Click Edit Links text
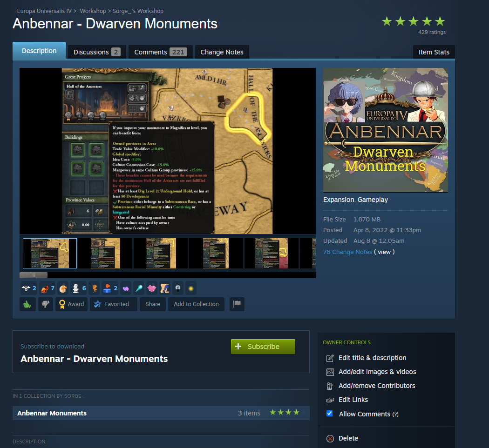 353,400
